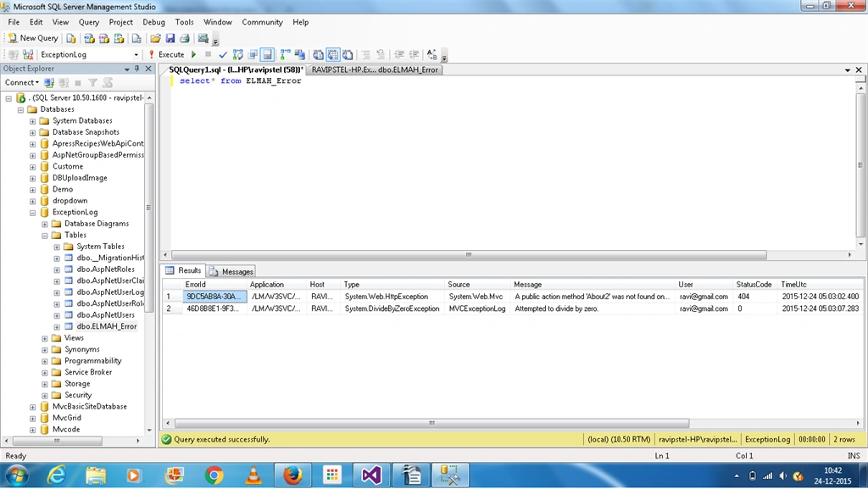This screenshot has height=489, width=868.
Task: Toggle the Results to File button
Action: [x=348, y=54]
